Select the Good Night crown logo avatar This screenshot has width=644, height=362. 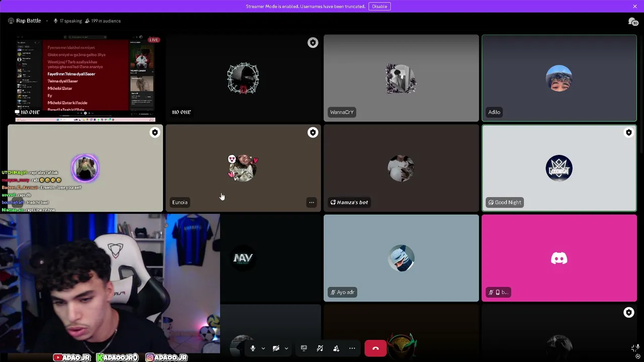[x=559, y=168]
